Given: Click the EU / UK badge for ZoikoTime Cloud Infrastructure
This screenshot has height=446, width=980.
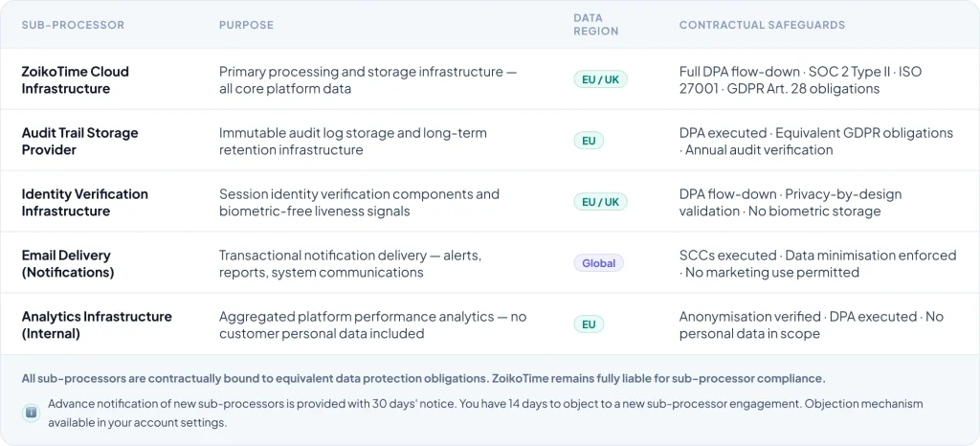Looking at the screenshot, I should 600,79.
